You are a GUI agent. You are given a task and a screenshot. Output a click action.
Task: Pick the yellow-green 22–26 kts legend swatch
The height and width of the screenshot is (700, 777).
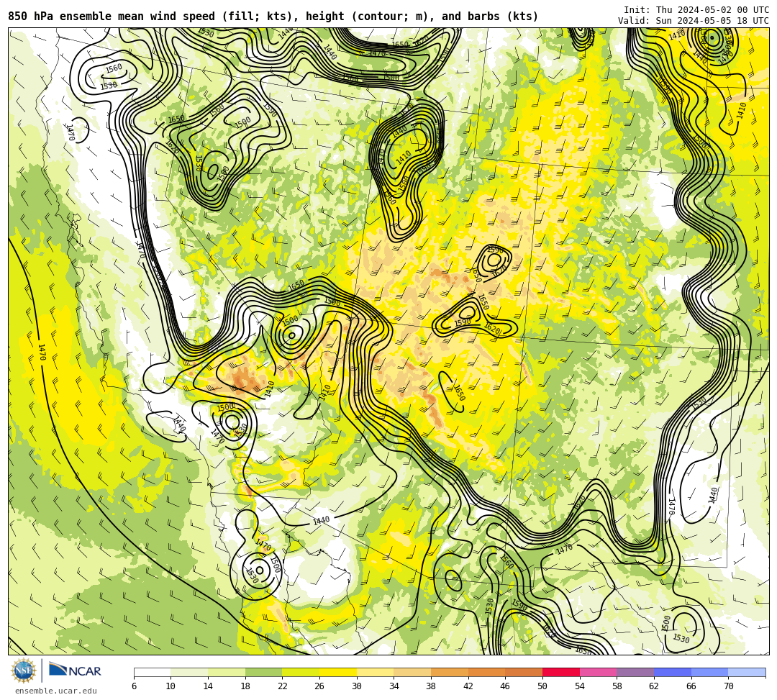coord(301,672)
